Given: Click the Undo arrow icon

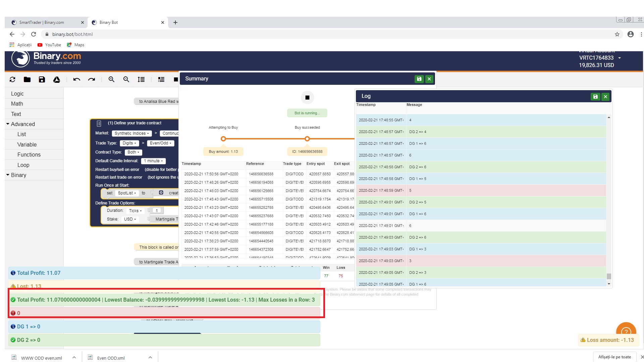Looking at the screenshot, I should click(77, 79).
